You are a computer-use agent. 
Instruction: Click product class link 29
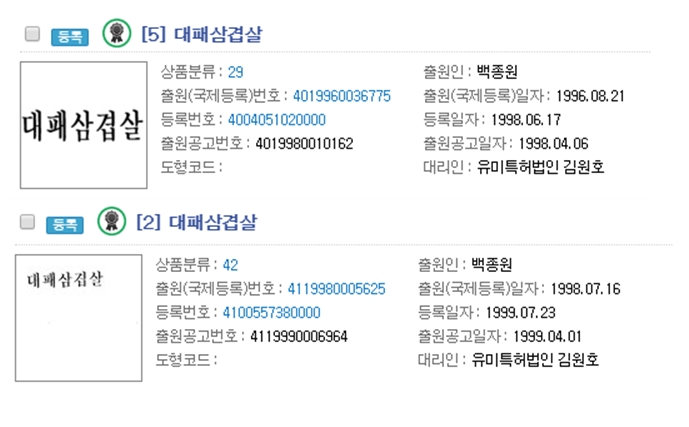click(236, 72)
